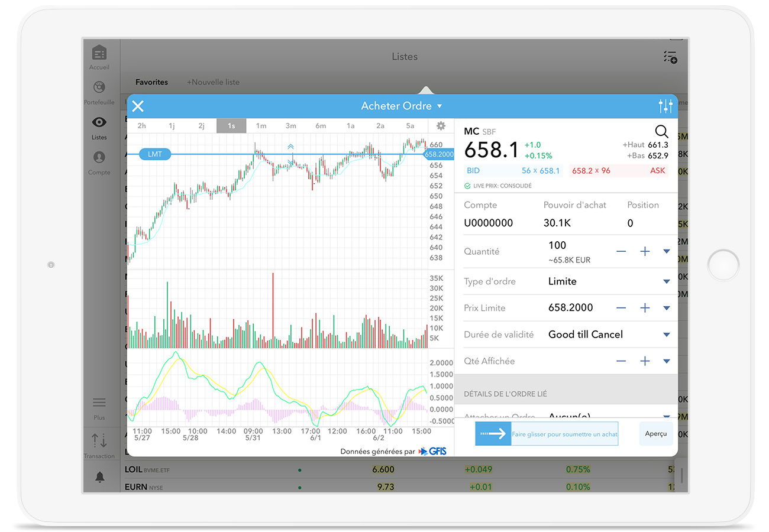This screenshot has width=769, height=532.
Task: Switch to the Favorites list tab
Action: pos(151,82)
